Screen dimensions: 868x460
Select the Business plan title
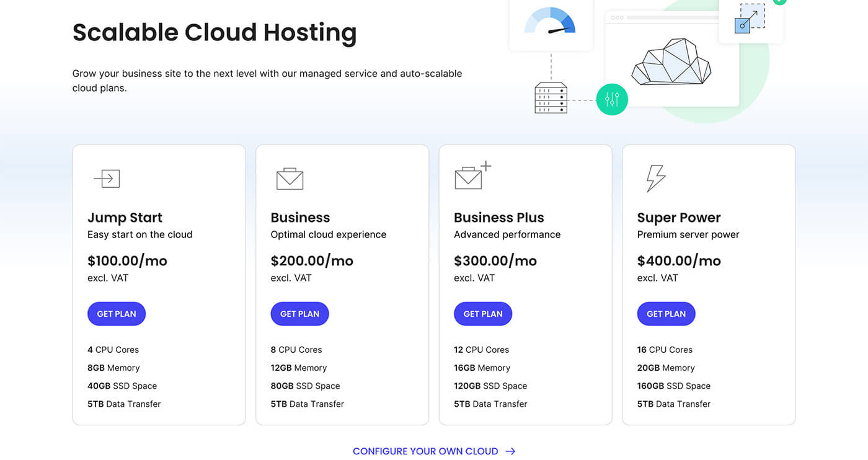tap(300, 218)
